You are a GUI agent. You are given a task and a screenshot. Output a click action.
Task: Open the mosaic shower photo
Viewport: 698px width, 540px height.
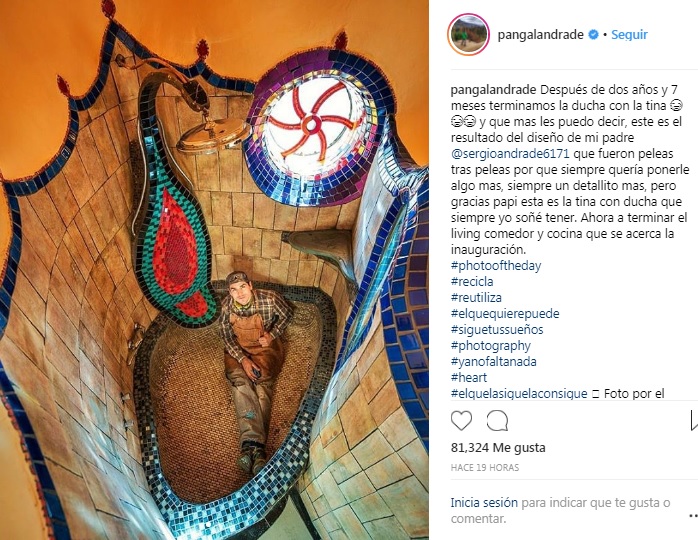point(214,270)
